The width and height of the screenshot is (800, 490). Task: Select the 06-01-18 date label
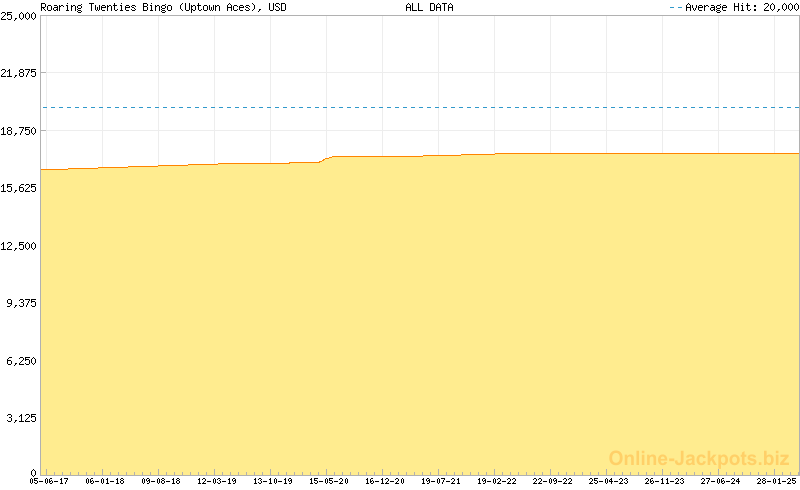tap(105, 481)
